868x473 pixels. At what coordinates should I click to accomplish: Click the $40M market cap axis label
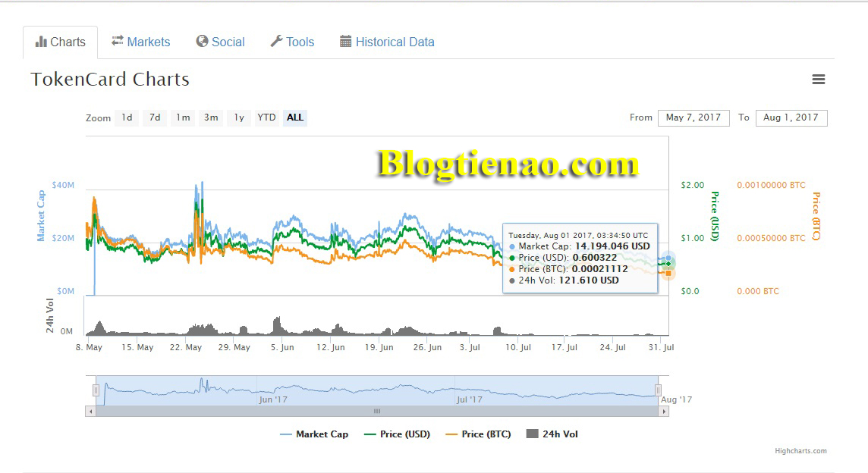click(63, 185)
